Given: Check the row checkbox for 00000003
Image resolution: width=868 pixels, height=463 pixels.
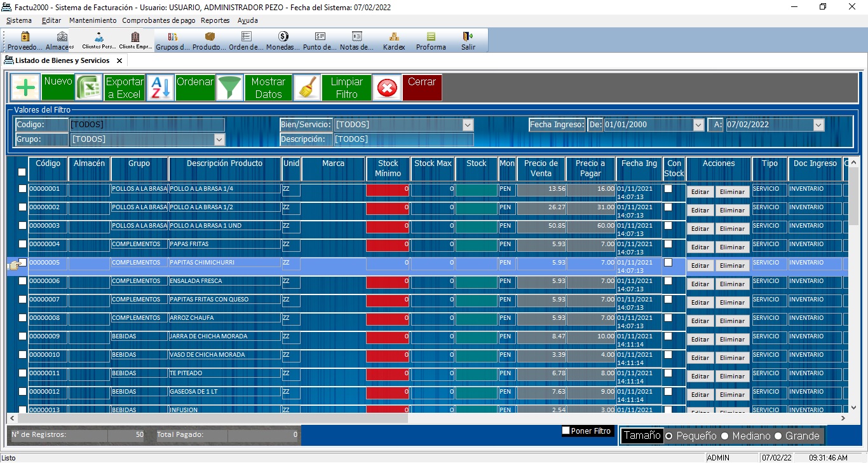Looking at the screenshot, I should point(23,226).
